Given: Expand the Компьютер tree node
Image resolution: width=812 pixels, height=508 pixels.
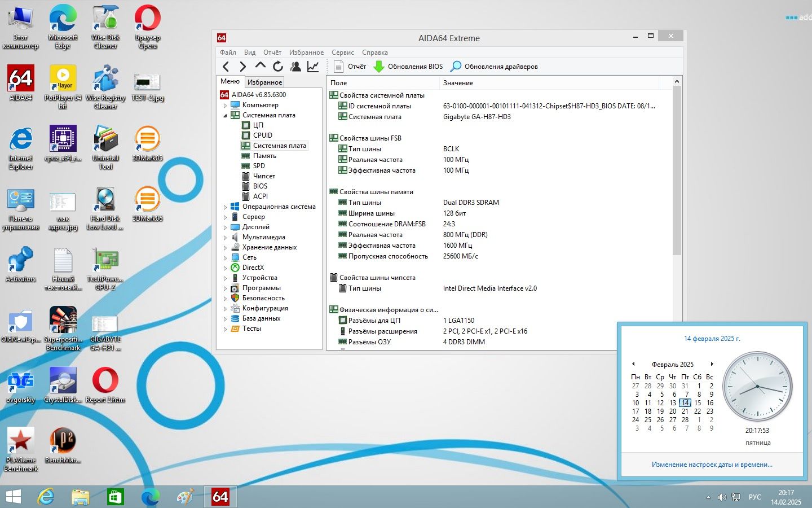Looking at the screenshot, I should pyautogui.click(x=225, y=106).
